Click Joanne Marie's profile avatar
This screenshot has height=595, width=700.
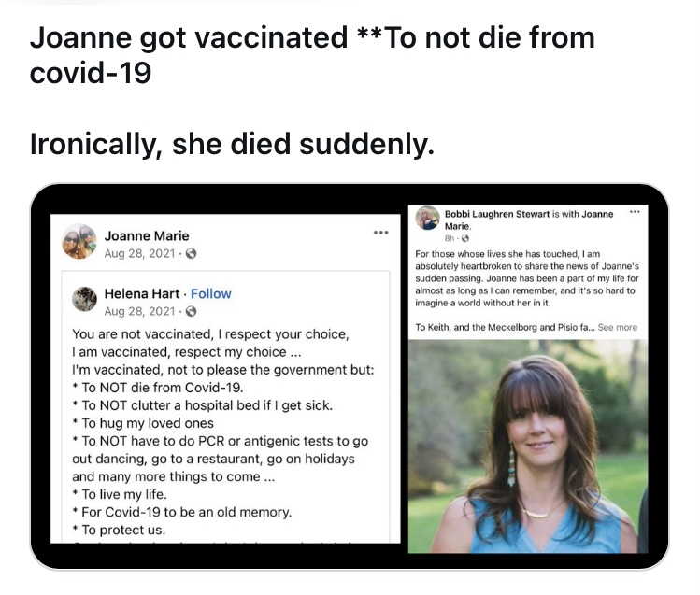pos(79,242)
